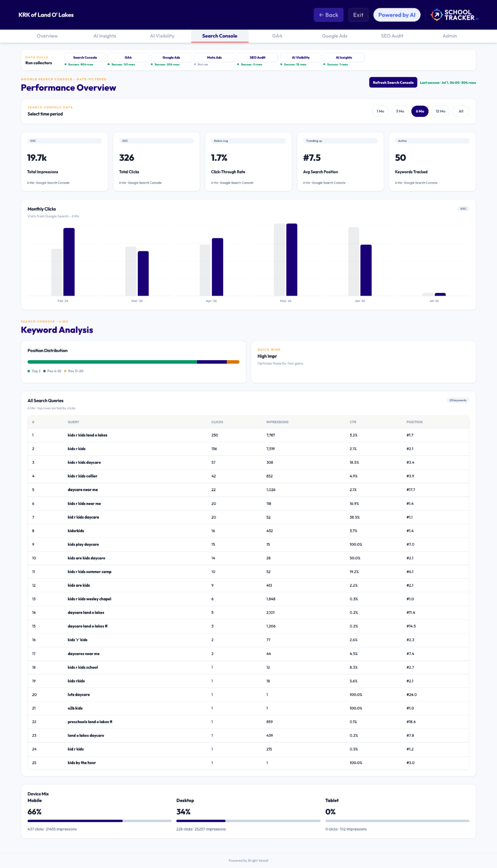The height and width of the screenshot is (868, 497).
Task: Click the High Impr quick wins card
Action: point(363,362)
